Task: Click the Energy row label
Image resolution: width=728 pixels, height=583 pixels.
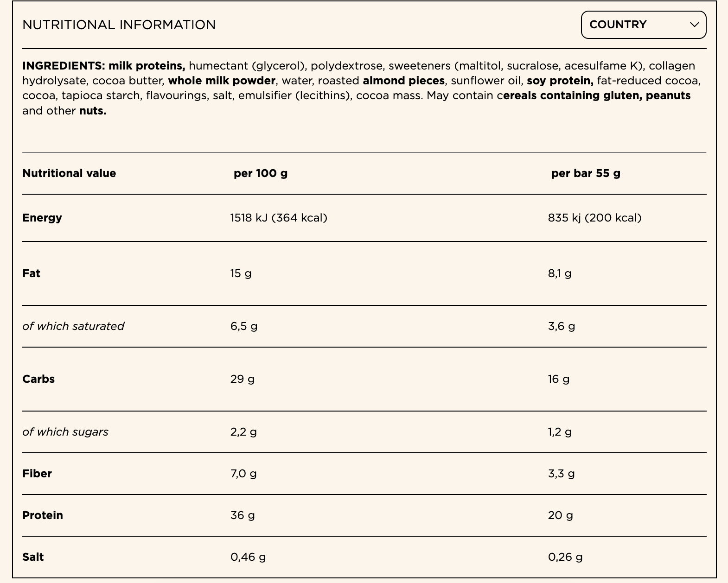Action: pos(42,218)
